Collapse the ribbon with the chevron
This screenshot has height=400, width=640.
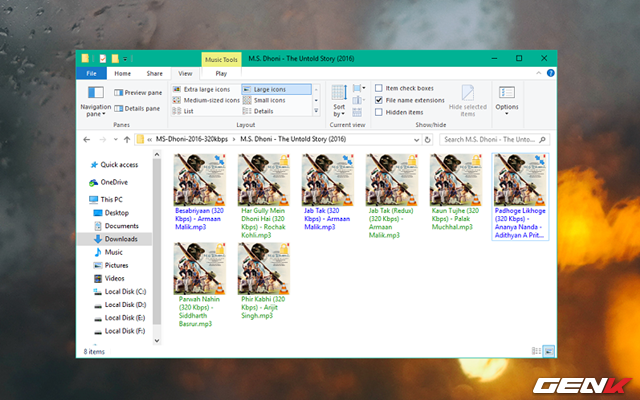coord(539,73)
